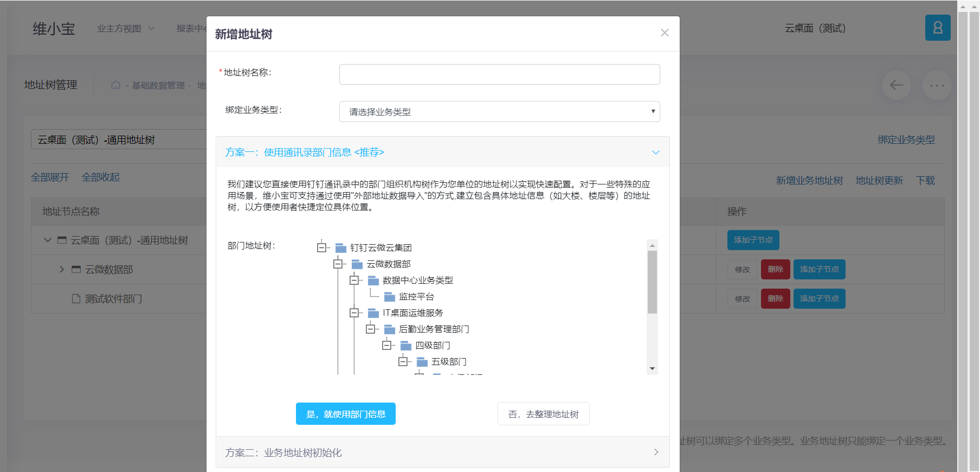Open 方案二：业务地址树初始化 heading
This screenshot has height=472, width=980.
coord(283,452)
